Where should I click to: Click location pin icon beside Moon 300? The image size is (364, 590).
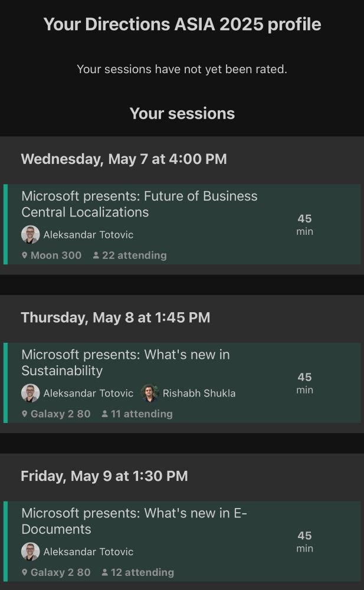25,255
